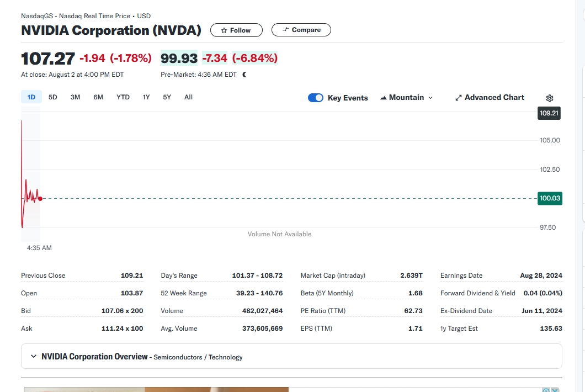Click the Advanced Chart expand arrows icon
585x392 pixels.
[x=459, y=98]
